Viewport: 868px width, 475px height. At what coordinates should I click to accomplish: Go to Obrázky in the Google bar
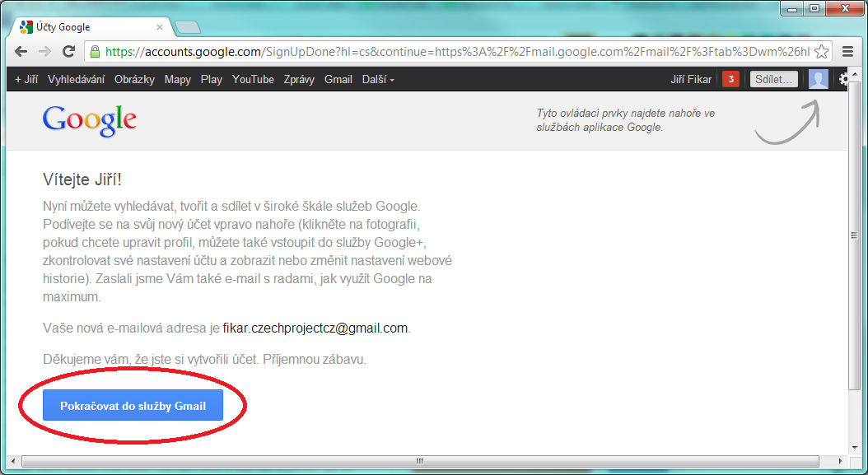coord(134,79)
